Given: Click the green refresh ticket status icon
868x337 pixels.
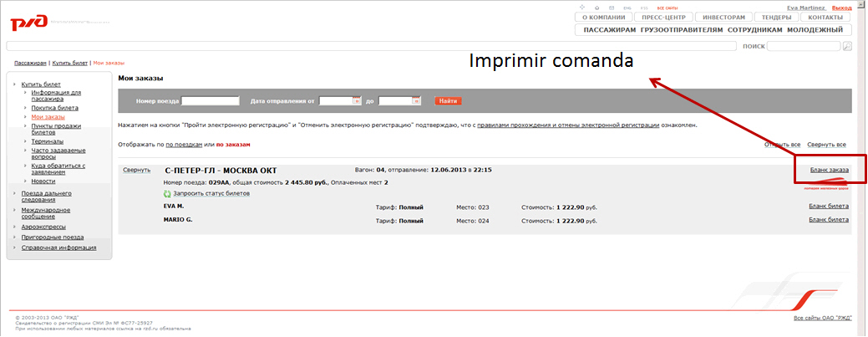Looking at the screenshot, I should tap(167, 194).
